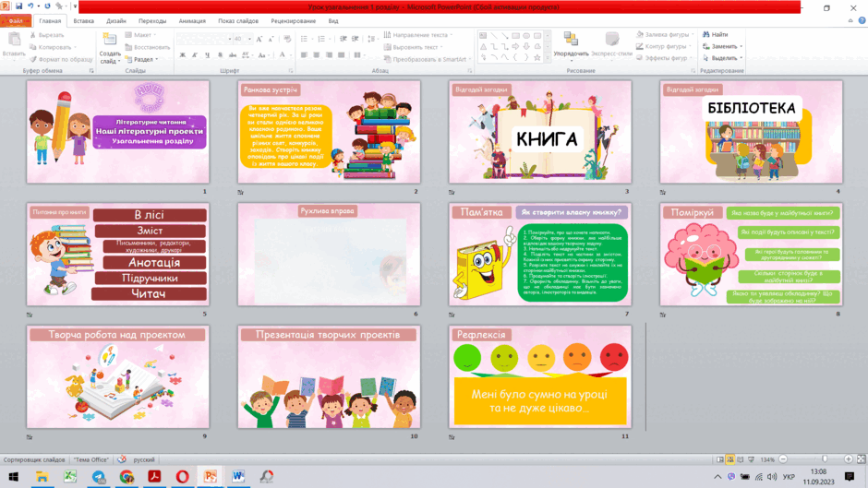Toggle Reading view button in status bar
Screen dimensions: 868x488
(741, 459)
